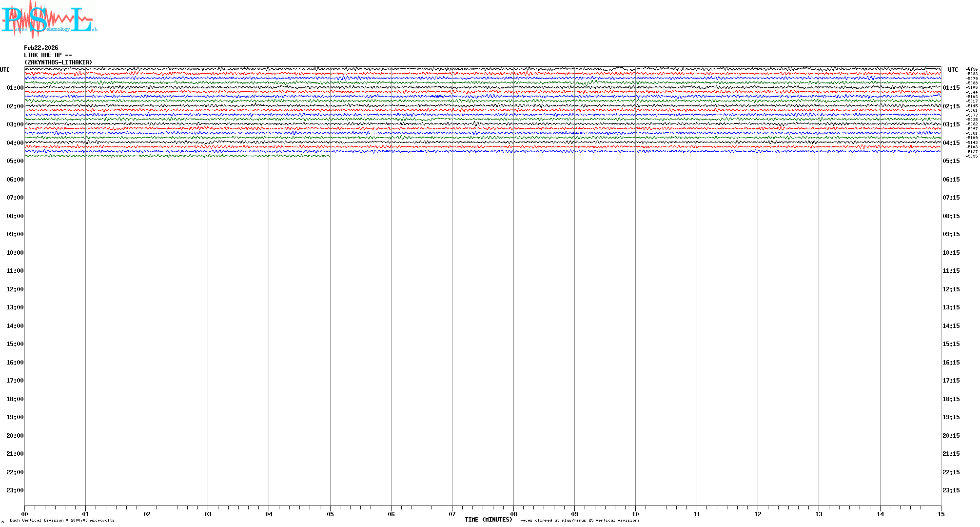The width and height of the screenshot is (980, 527).
Task: Click the left 01:00 hour label
Action: click(15, 88)
